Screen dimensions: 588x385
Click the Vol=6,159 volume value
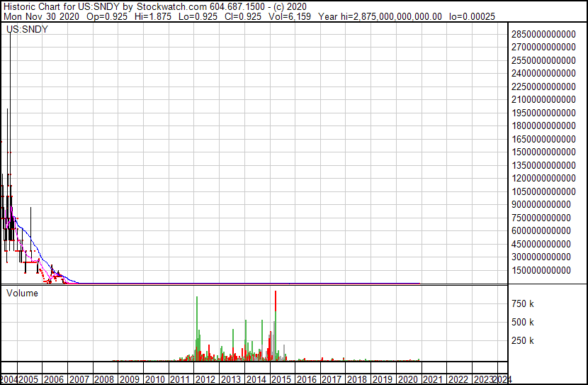tap(290, 16)
